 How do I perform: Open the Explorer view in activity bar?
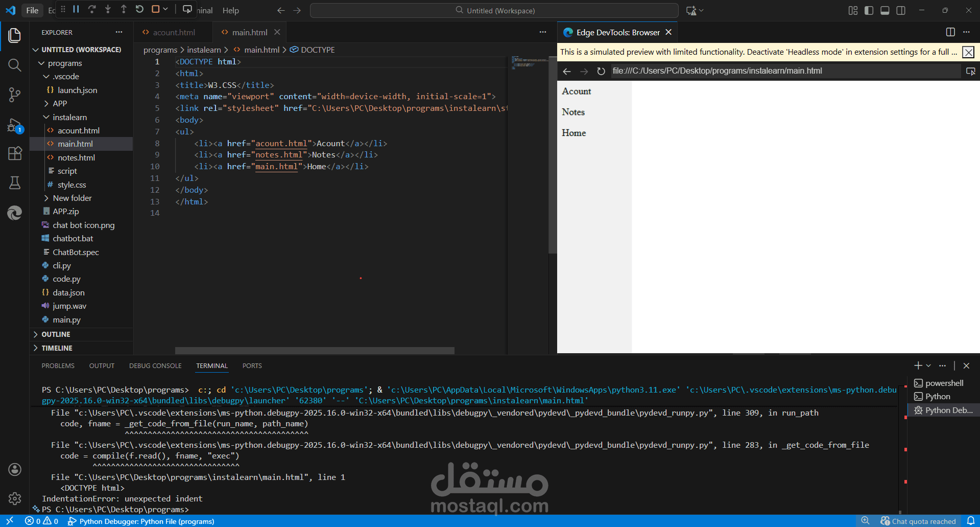15,35
